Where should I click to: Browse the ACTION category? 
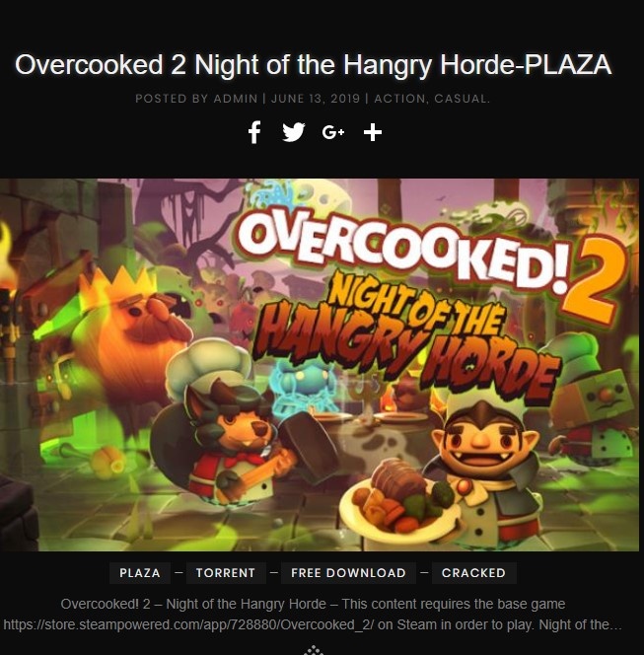399,99
